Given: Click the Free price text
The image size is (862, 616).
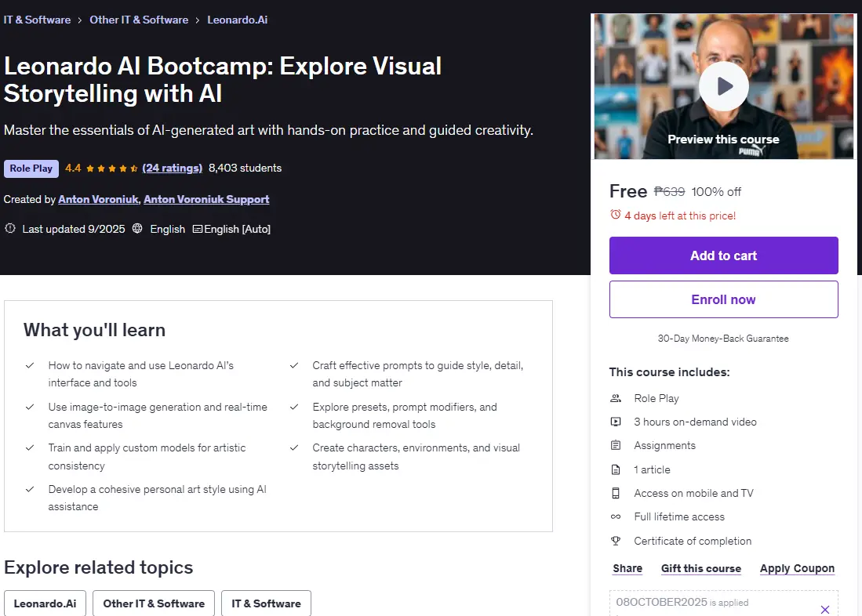Looking at the screenshot, I should coord(628,191).
